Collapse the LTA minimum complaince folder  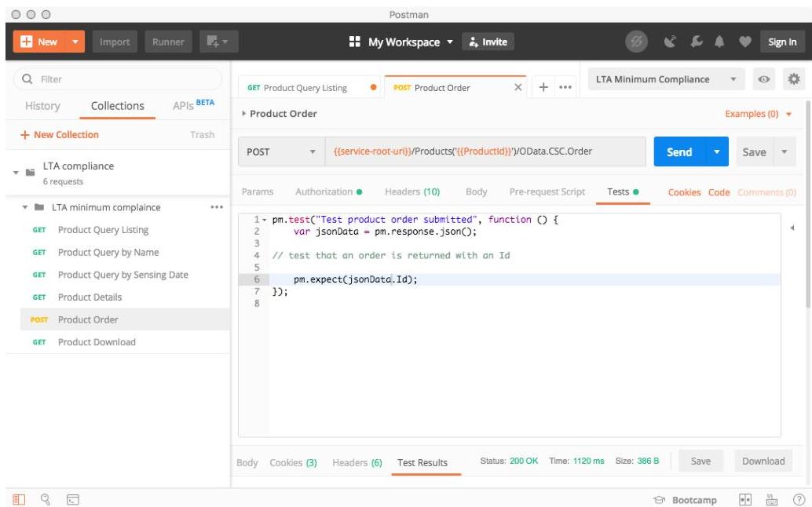[x=25, y=207]
